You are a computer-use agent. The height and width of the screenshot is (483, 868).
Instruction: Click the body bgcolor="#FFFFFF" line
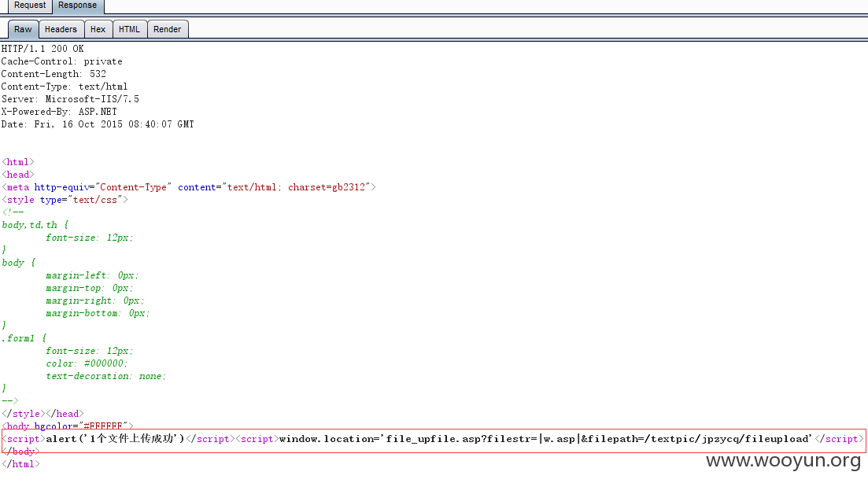[x=68, y=426]
